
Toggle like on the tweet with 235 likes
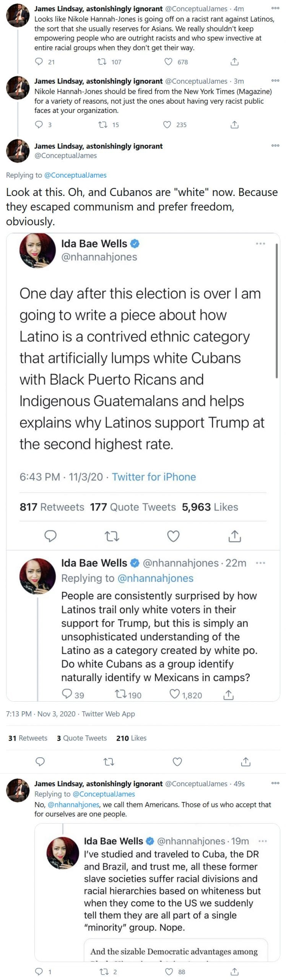point(167,124)
